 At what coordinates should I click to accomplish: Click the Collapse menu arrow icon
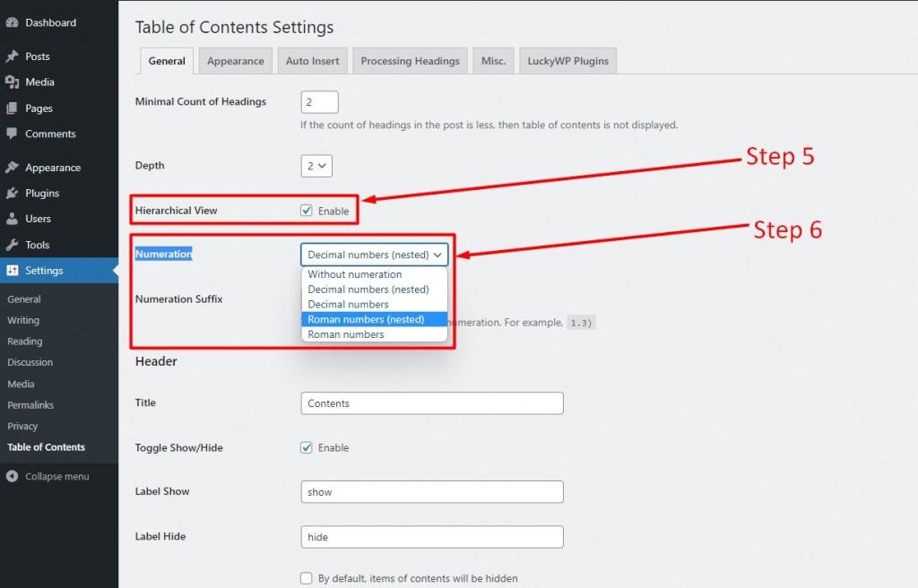(12, 476)
